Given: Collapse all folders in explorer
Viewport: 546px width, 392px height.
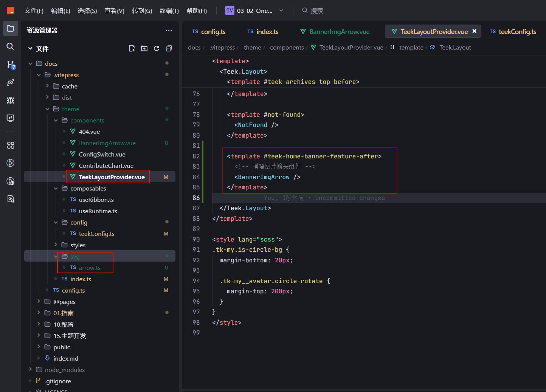Looking at the screenshot, I should tap(169, 48).
